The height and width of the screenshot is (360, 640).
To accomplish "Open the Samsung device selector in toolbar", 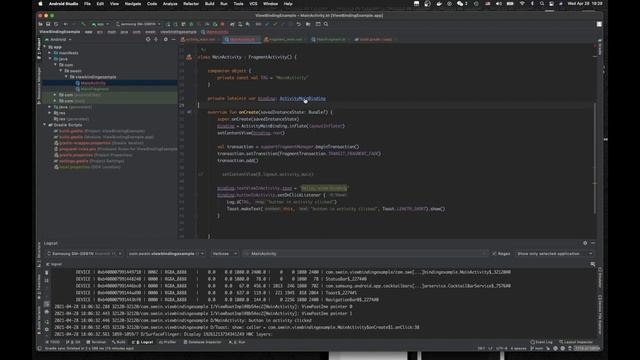I will pos(138,24).
